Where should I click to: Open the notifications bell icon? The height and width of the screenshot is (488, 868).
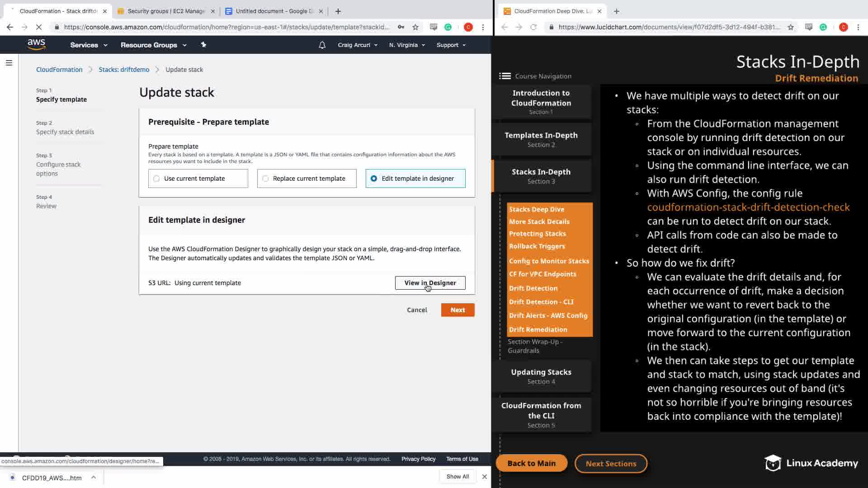[322, 45]
